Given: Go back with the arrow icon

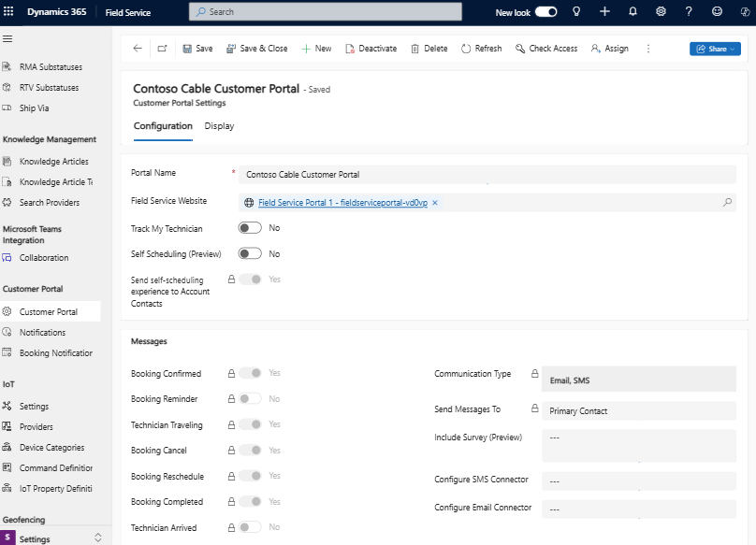Looking at the screenshot, I should 138,49.
